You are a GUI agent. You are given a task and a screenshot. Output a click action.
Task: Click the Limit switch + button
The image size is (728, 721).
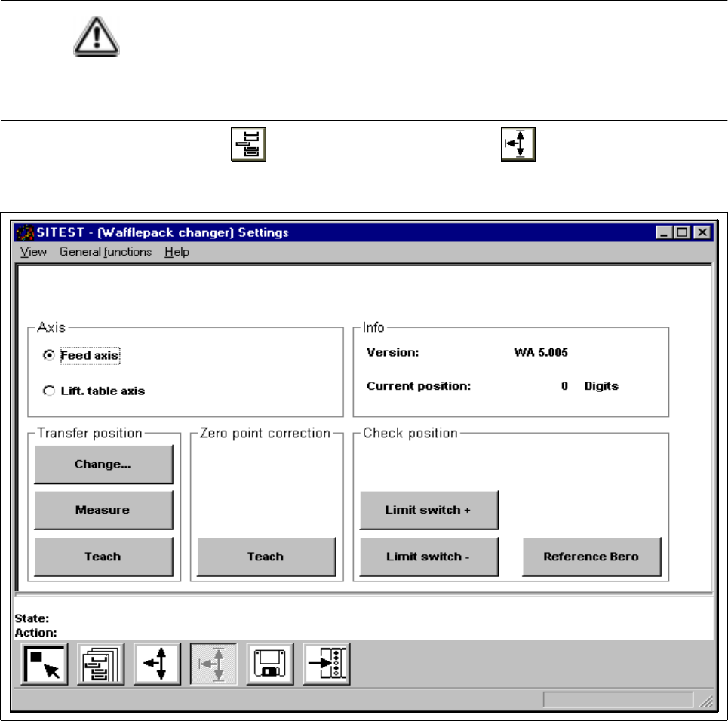tap(429, 510)
